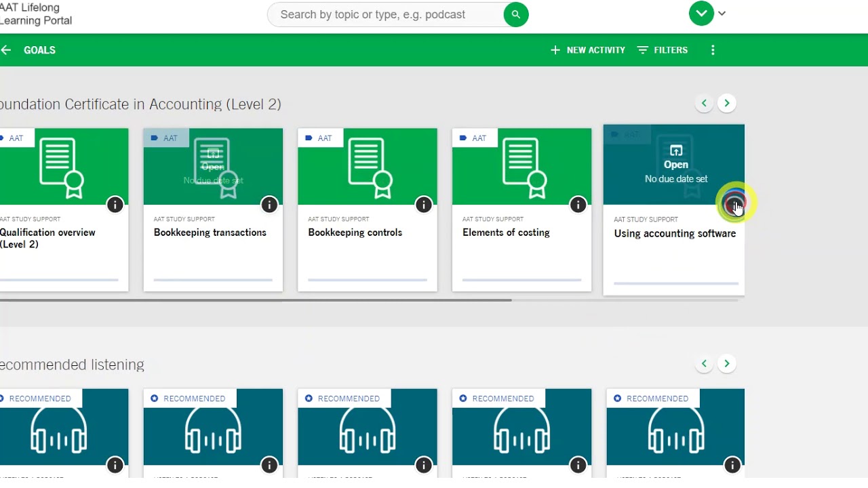This screenshot has width=868, height=488.
Task: Go back using the arrow next to GOALS
Action: pyautogui.click(x=5, y=50)
